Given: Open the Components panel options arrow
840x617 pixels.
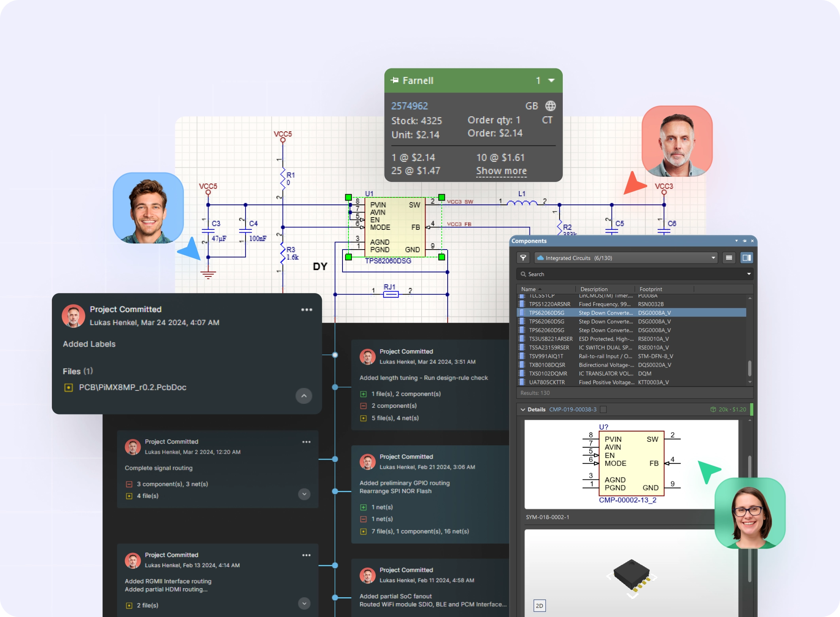Looking at the screenshot, I should [x=736, y=241].
